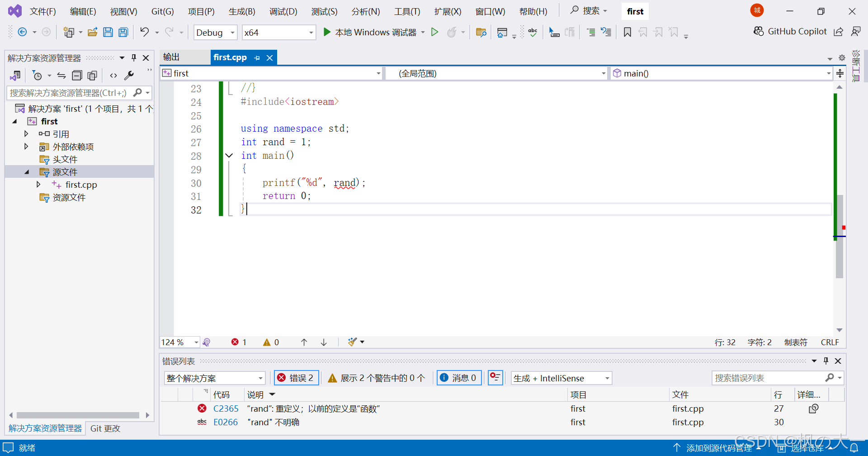This screenshot has height=456, width=868.
Task: Open the x64 platform dropdown
Action: (x=279, y=33)
